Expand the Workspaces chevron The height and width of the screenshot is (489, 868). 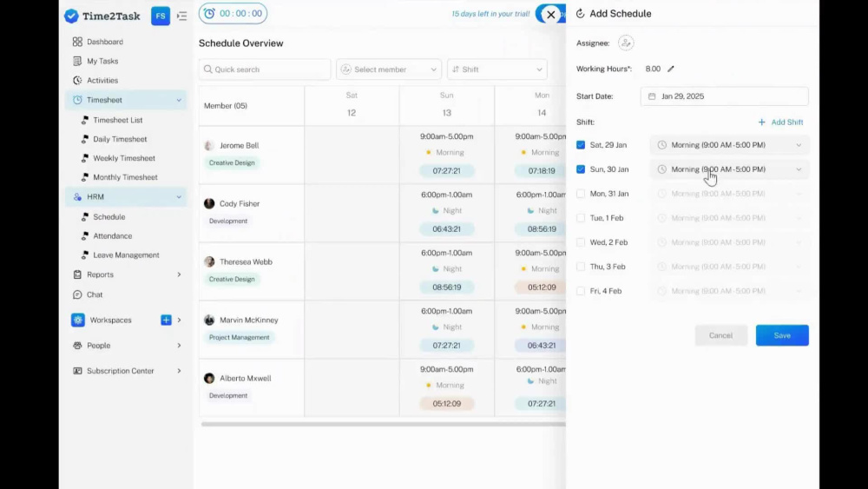pos(179,320)
